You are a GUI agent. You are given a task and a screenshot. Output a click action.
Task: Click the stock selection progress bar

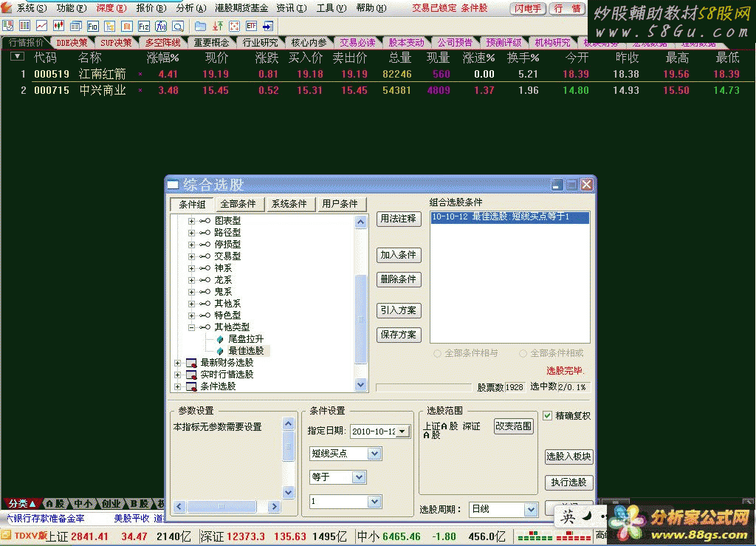[423, 387]
